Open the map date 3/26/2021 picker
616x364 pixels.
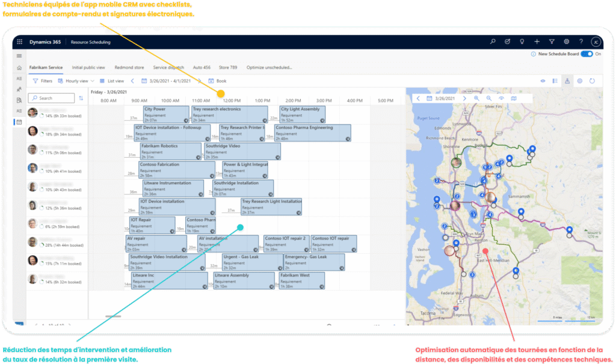tap(441, 98)
